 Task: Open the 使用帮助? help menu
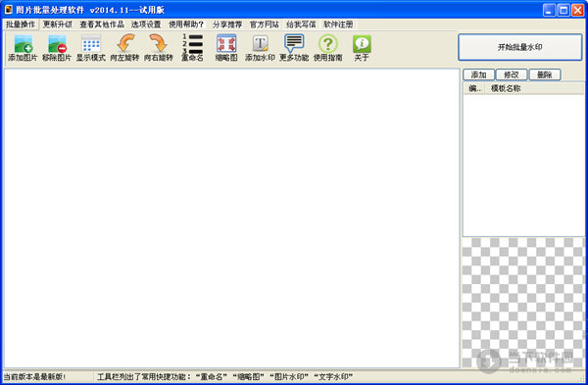pos(186,24)
